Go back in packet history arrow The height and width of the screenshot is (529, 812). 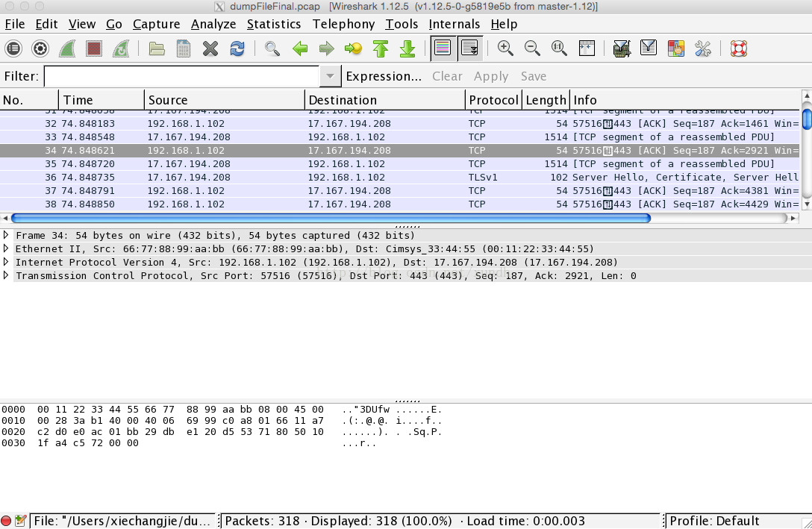[x=300, y=48]
